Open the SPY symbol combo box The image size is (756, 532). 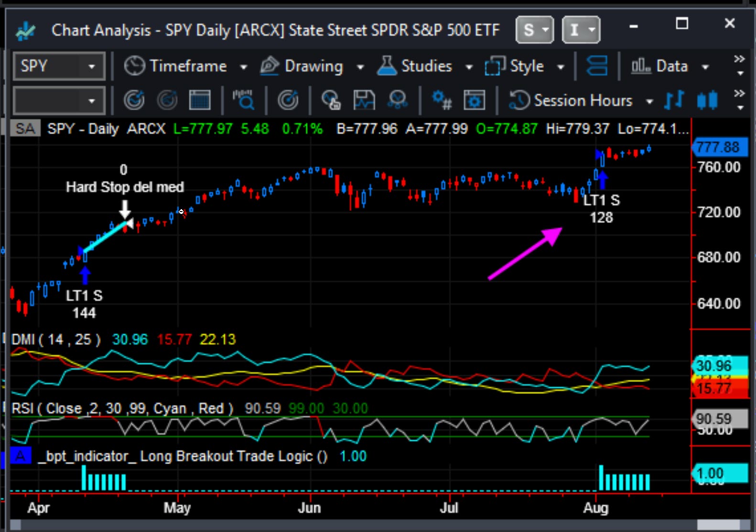coord(59,66)
